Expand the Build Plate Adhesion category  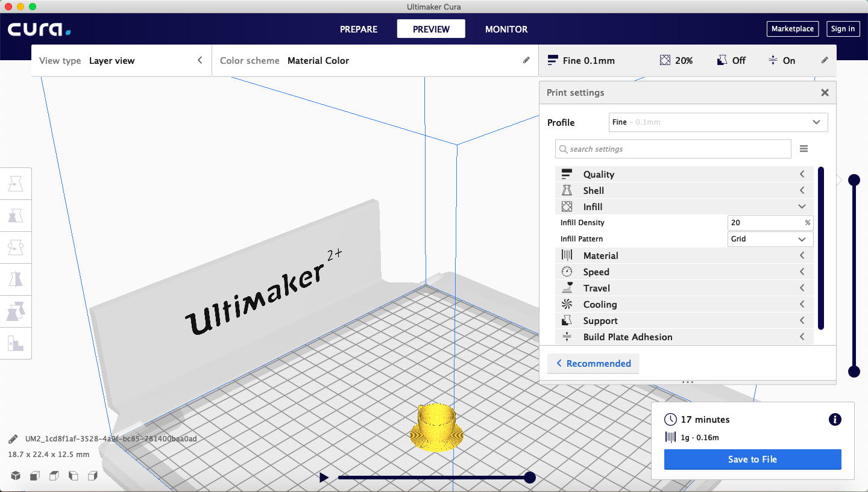(684, 337)
